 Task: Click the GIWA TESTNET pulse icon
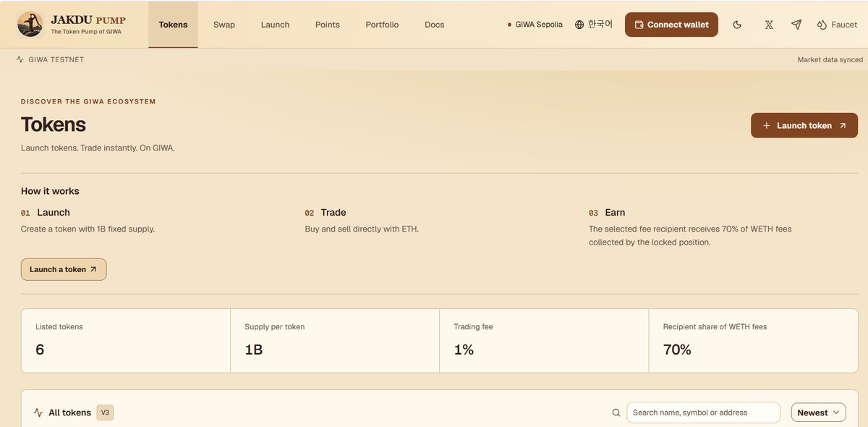coord(20,59)
